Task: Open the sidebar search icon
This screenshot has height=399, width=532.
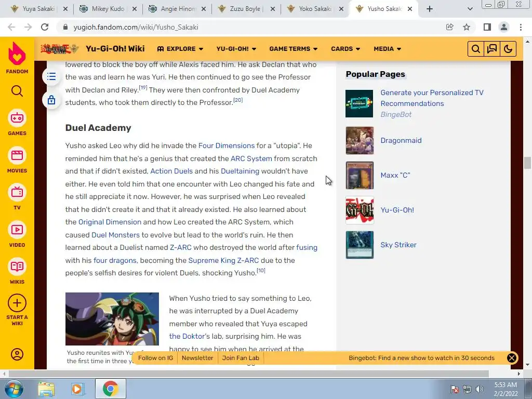Action: pos(17,91)
